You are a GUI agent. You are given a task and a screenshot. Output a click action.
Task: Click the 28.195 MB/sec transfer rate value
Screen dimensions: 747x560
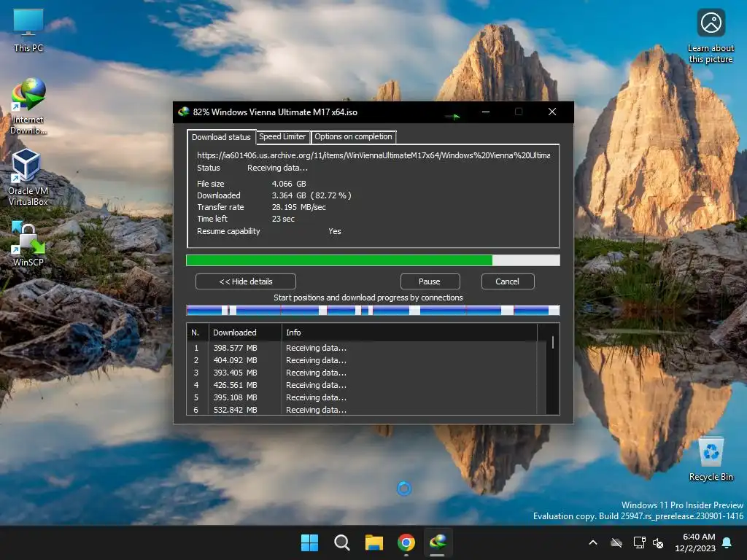click(x=298, y=207)
